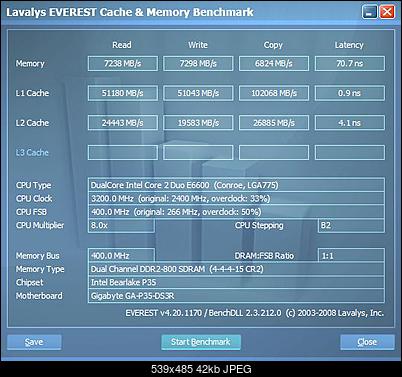Click the L3 Cache row label
The height and width of the screenshot is (377, 402).
point(32,153)
